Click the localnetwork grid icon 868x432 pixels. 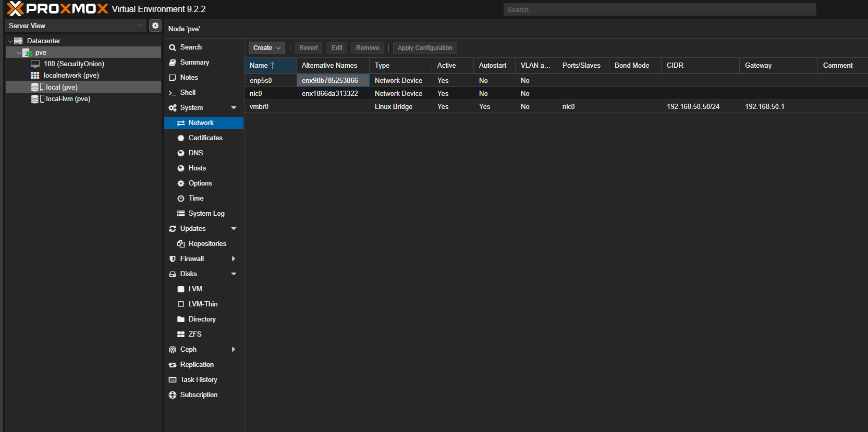coord(35,76)
